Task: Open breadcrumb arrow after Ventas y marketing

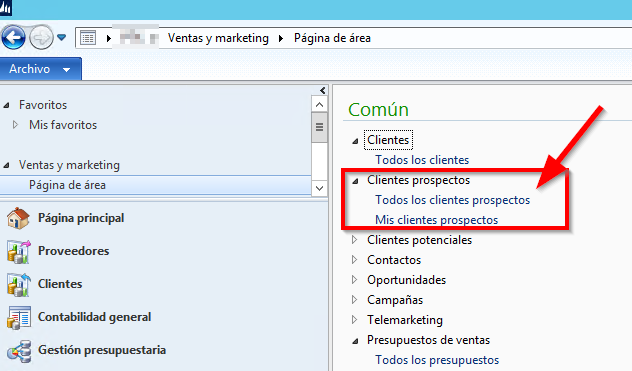Action: (x=281, y=38)
